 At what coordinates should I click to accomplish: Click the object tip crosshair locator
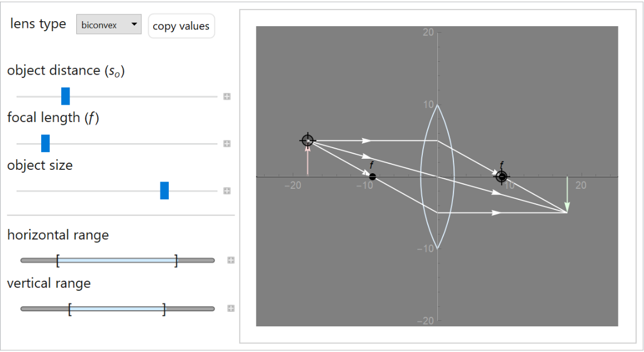pyautogui.click(x=308, y=140)
